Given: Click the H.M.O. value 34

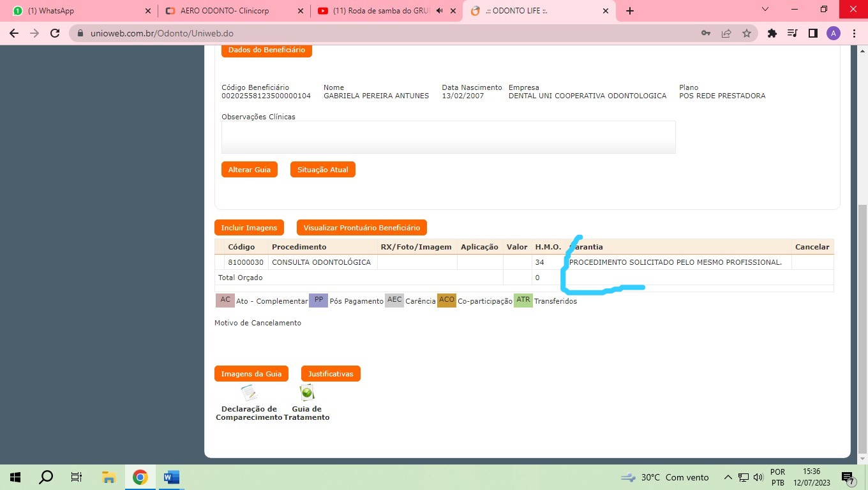Looking at the screenshot, I should click(540, 262).
